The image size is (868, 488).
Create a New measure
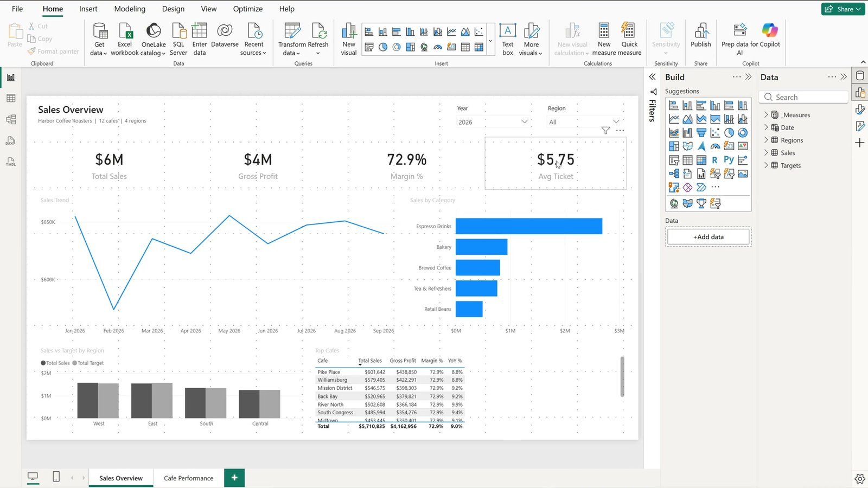click(x=604, y=39)
